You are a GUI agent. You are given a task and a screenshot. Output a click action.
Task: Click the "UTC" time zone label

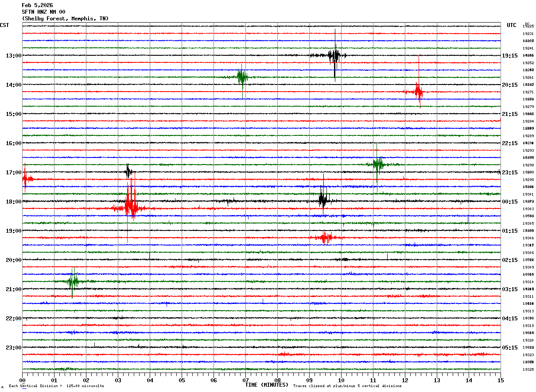(x=512, y=25)
